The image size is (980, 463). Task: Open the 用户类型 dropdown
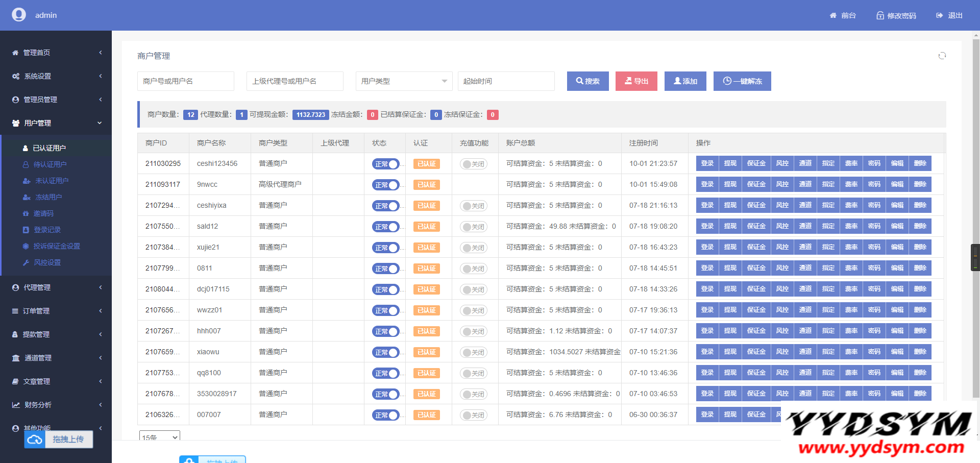pos(404,81)
